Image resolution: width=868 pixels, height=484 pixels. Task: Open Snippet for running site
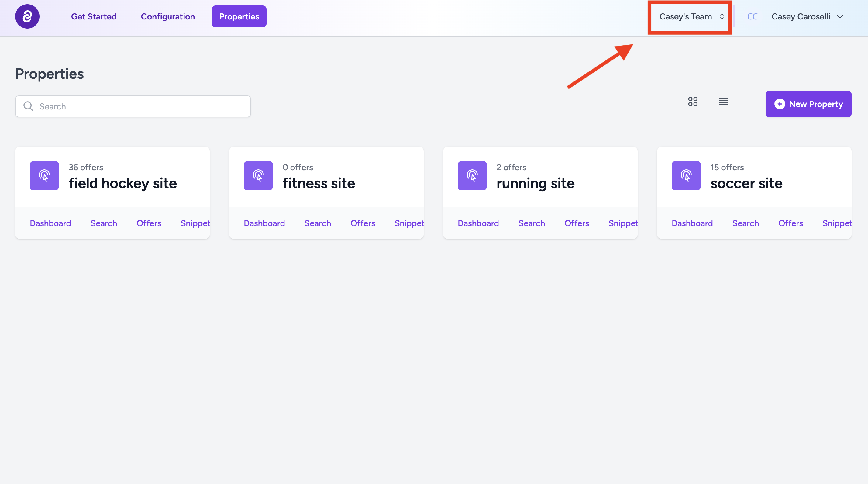[623, 223]
